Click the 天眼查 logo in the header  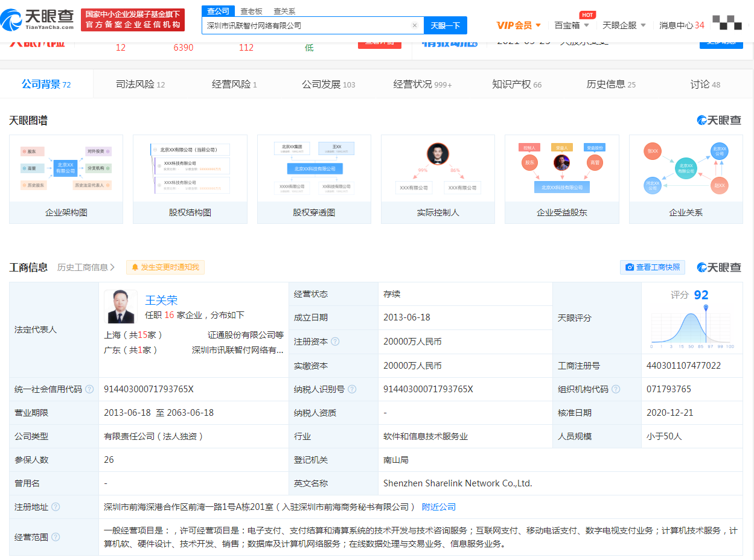[37, 19]
